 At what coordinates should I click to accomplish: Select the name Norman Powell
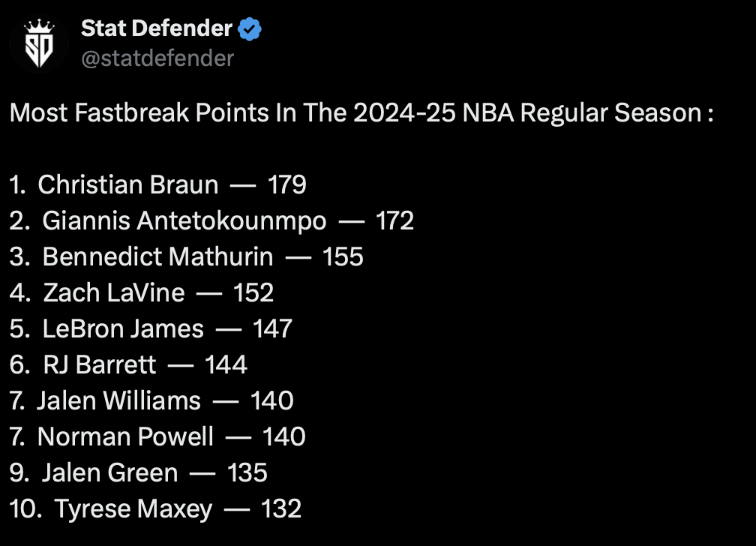pyautogui.click(x=125, y=436)
